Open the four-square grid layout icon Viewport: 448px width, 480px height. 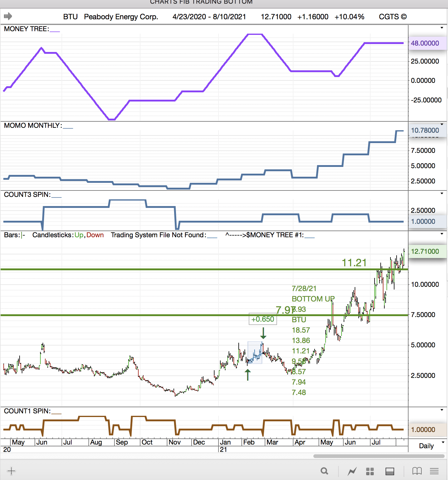(x=370, y=471)
